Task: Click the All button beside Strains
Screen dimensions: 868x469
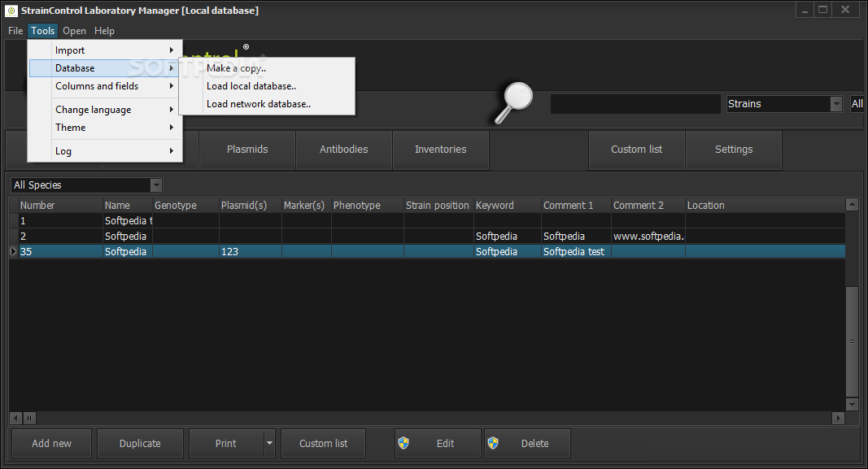Action: click(x=857, y=104)
